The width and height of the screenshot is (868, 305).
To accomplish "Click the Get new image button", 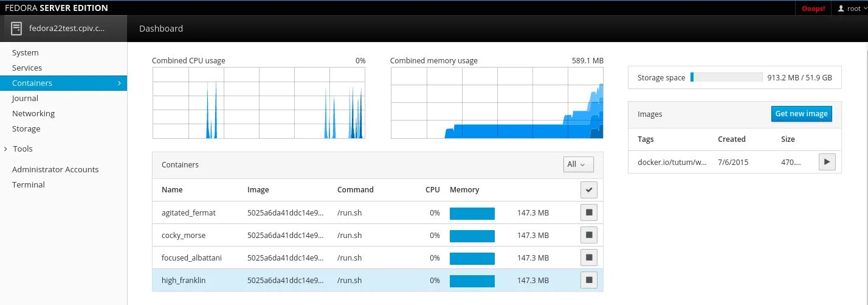I will coord(801,114).
